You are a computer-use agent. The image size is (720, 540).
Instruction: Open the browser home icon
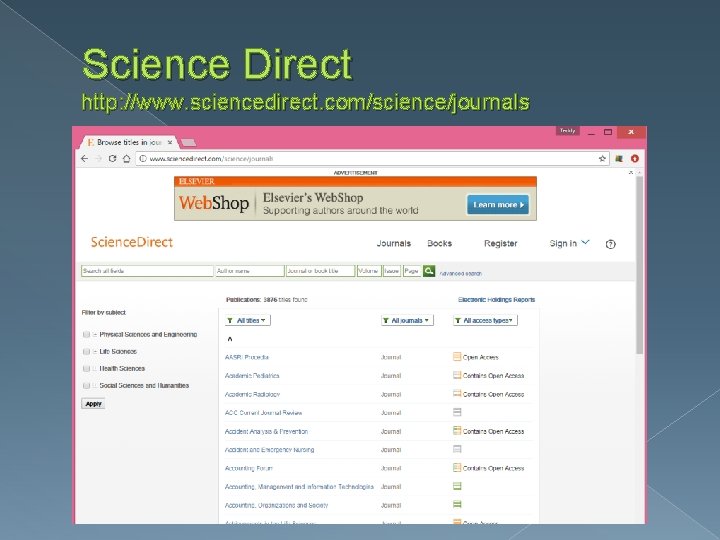tap(127, 158)
